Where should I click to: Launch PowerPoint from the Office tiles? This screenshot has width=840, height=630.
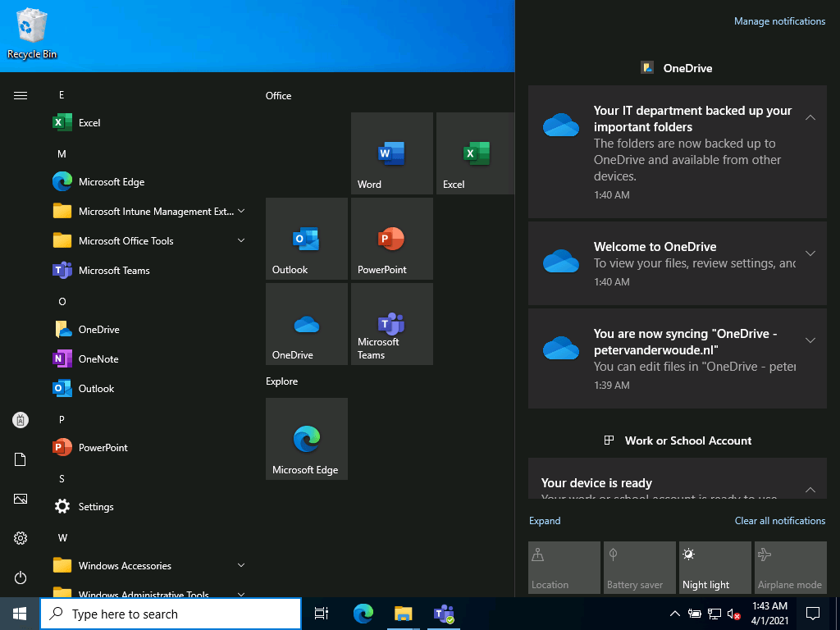[x=391, y=239]
